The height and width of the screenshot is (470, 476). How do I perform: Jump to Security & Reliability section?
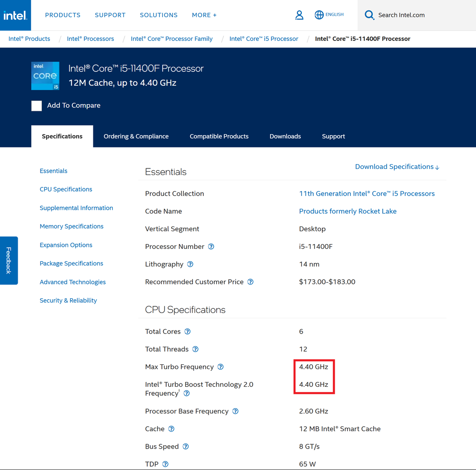point(68,300)
